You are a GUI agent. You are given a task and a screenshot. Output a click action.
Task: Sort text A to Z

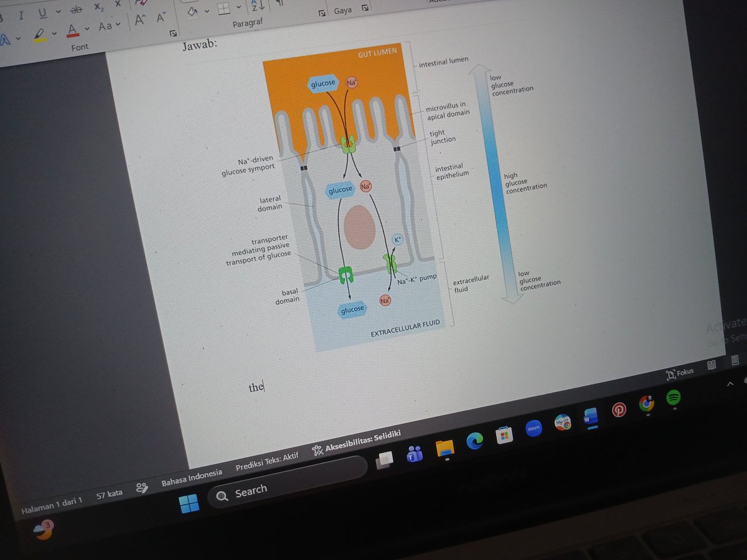pyautogui.click(x=257, y=4)
